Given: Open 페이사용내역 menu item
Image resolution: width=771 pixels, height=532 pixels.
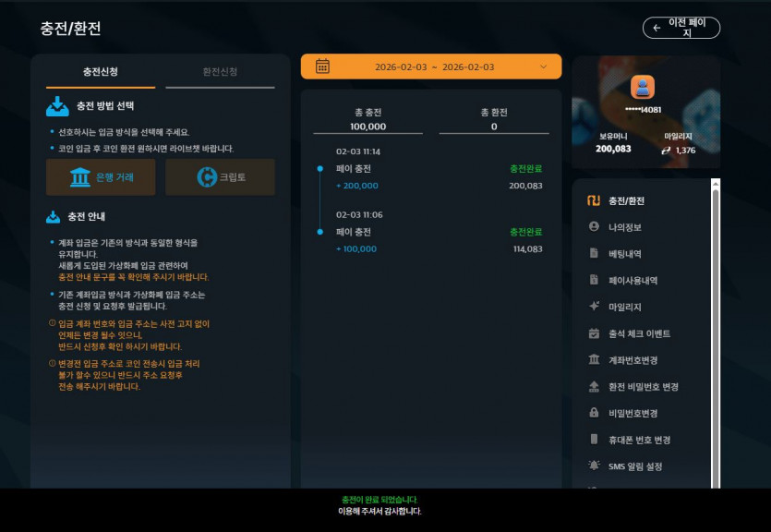Looking at the screenshot, I should click(632, 280).
